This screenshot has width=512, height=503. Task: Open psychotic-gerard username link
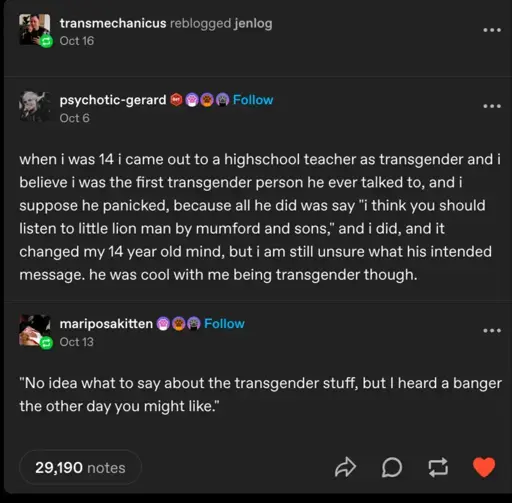coord(113,100)
